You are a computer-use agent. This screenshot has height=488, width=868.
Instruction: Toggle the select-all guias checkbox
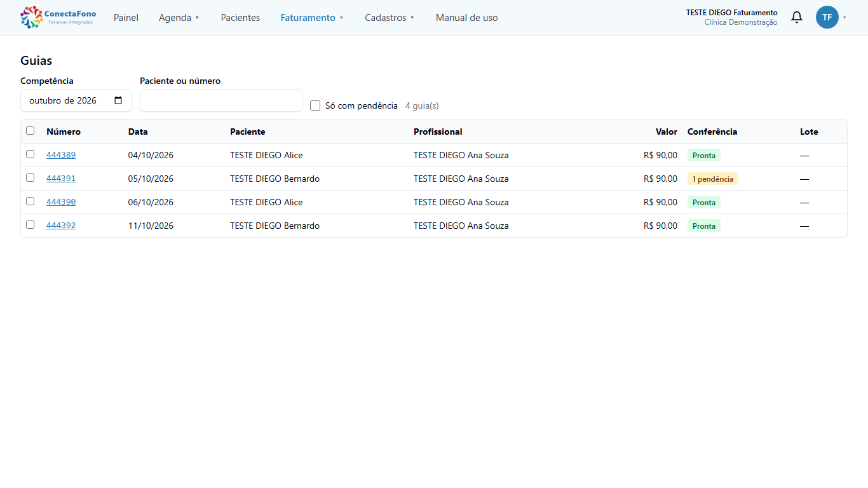pyautogui.click(x=30, y=131)
